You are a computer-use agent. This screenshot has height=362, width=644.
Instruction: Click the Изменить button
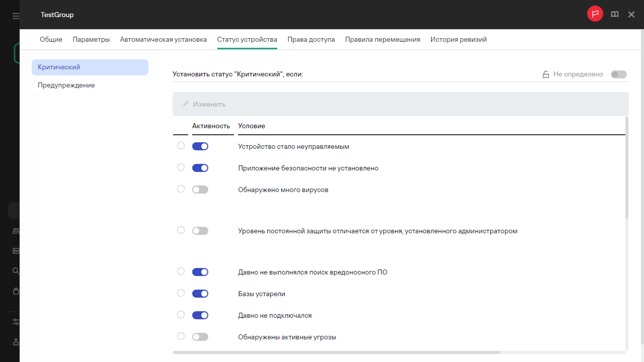204,104
